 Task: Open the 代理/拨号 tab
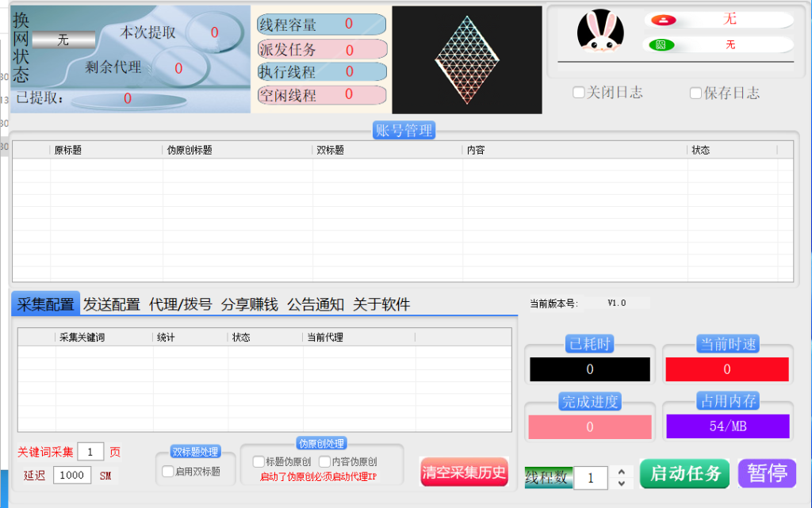point(181,304)
